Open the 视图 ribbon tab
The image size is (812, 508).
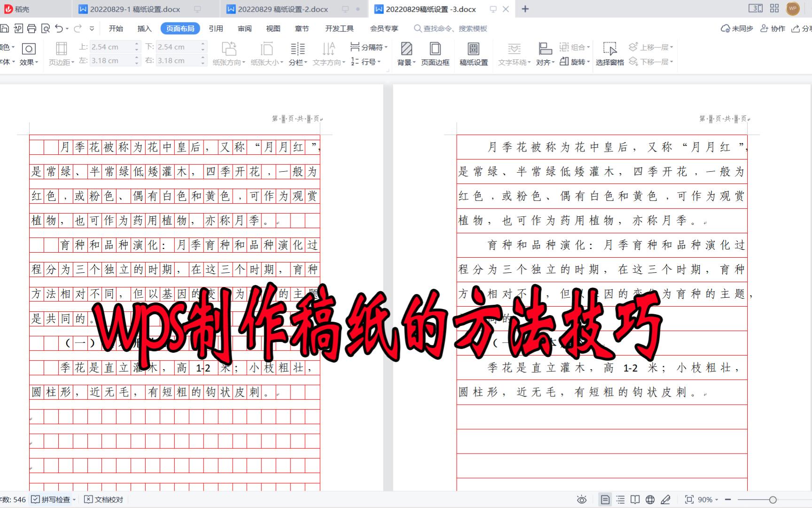(x=273, y=29)
